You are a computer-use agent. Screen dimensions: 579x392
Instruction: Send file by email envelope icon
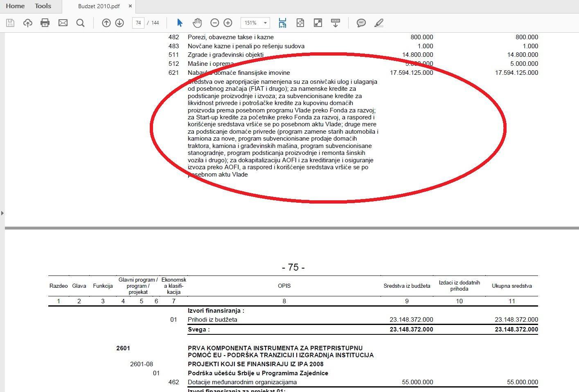[x=63, y=23]
